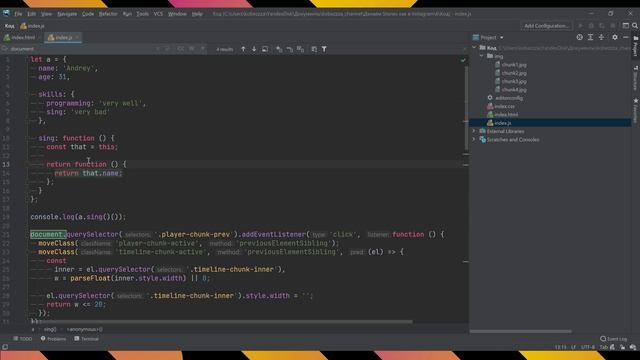Screen dimensions: 640x360
Task: Toggle Words (W) option in find bar
Action: click(x=191, y=49)
